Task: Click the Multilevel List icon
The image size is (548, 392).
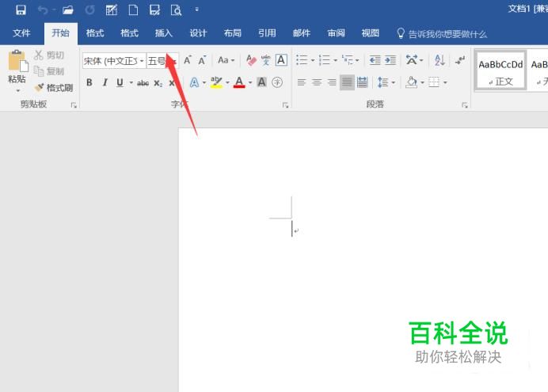Action: (x=348, y=60)
